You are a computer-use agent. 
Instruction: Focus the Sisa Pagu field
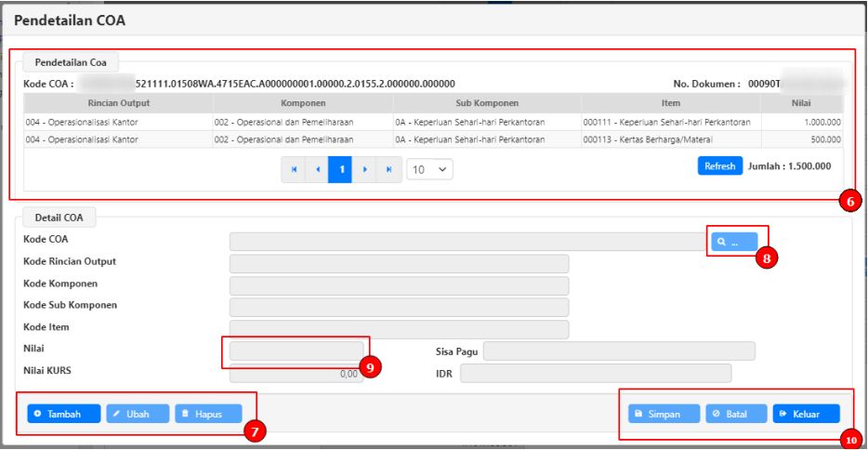(x=619, y=351)
